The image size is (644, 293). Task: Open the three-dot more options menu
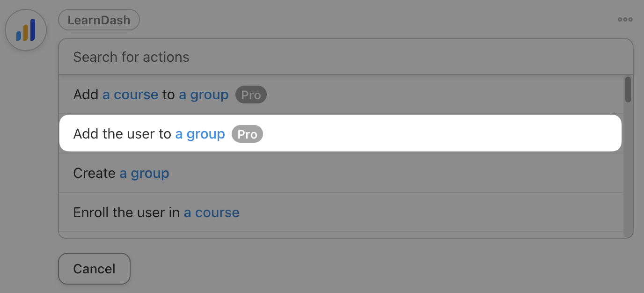click(625, 20)
